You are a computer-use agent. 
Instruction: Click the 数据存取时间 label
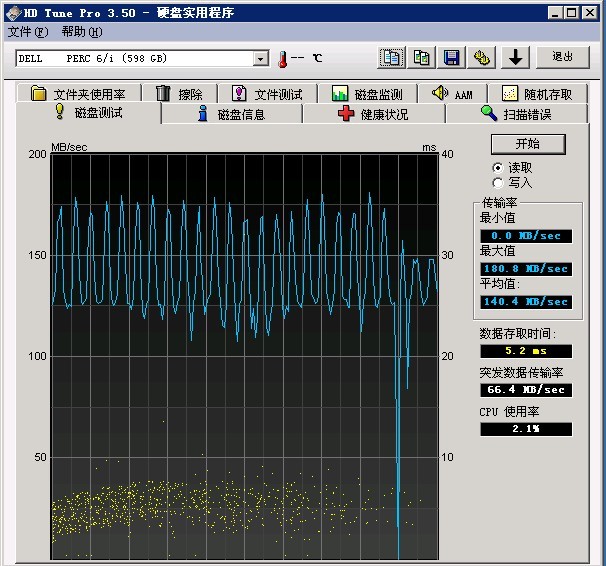517,333
